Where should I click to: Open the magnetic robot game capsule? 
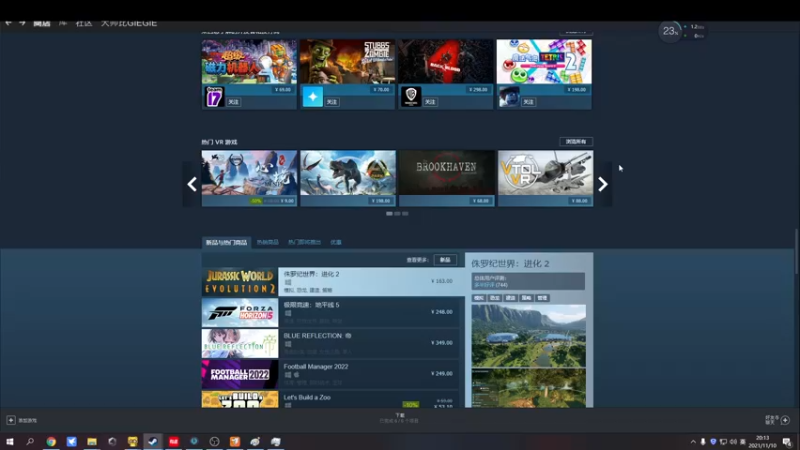coord(249,62)
